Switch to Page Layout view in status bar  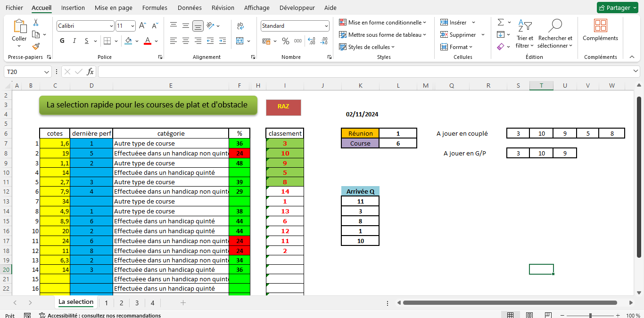point(529,315)
